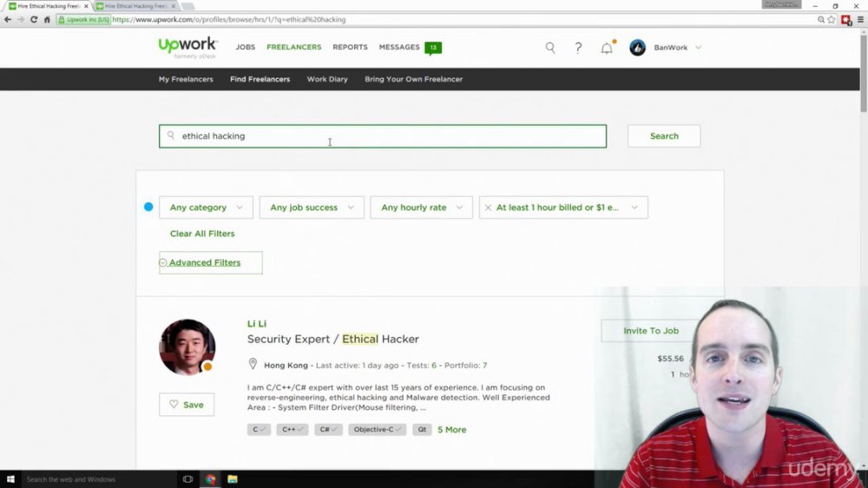Screen dimensions: 868x488
Task: Click the messages count badge 13
Action: (x=433, y=48)
